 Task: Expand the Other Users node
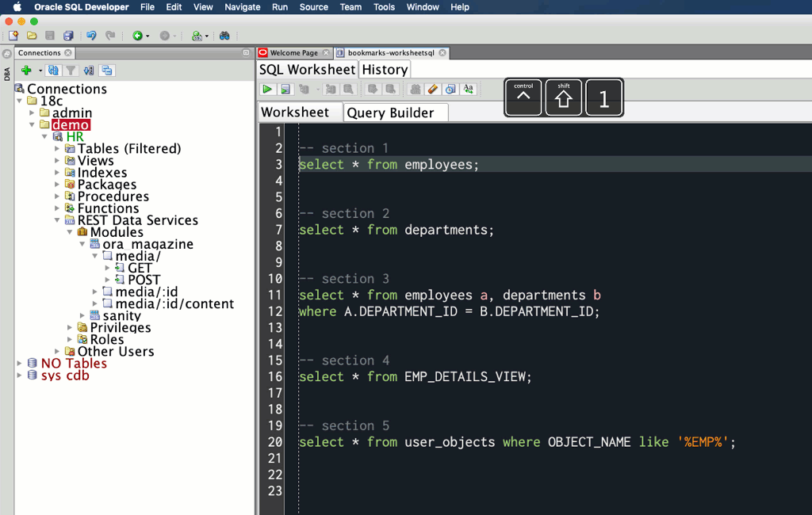click(x=57, y=352)
